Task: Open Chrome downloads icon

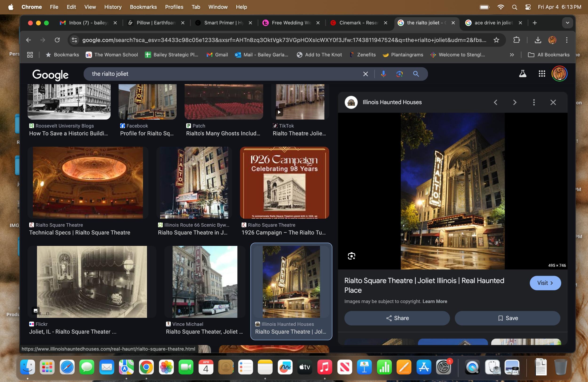Action: click(538, 40)
